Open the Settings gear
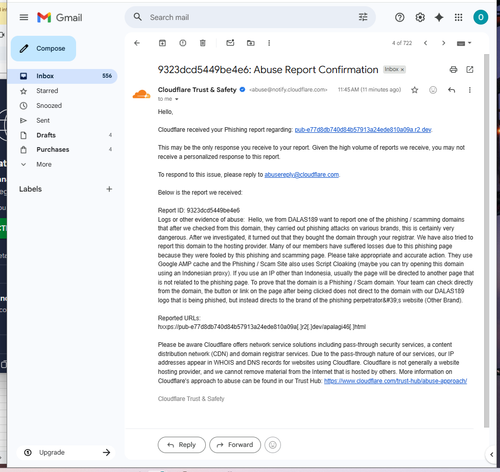The height and width of the screenshot is (472, 500). [x=420, y=17]
